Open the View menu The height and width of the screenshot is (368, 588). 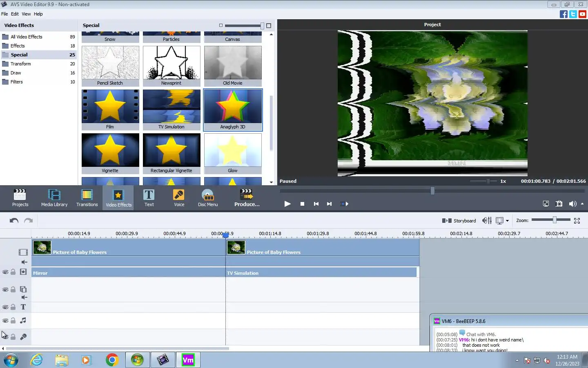pos(26,14)
